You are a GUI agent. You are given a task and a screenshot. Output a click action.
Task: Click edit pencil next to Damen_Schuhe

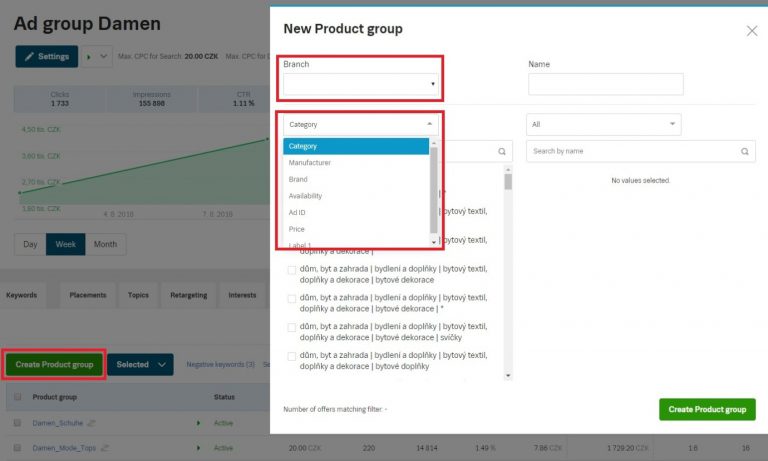91,423
